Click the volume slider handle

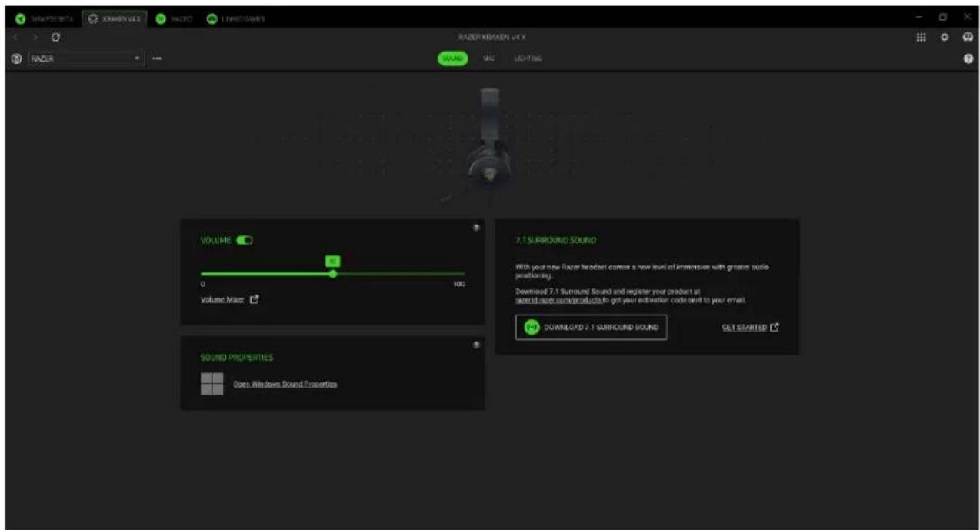[332, 274]
